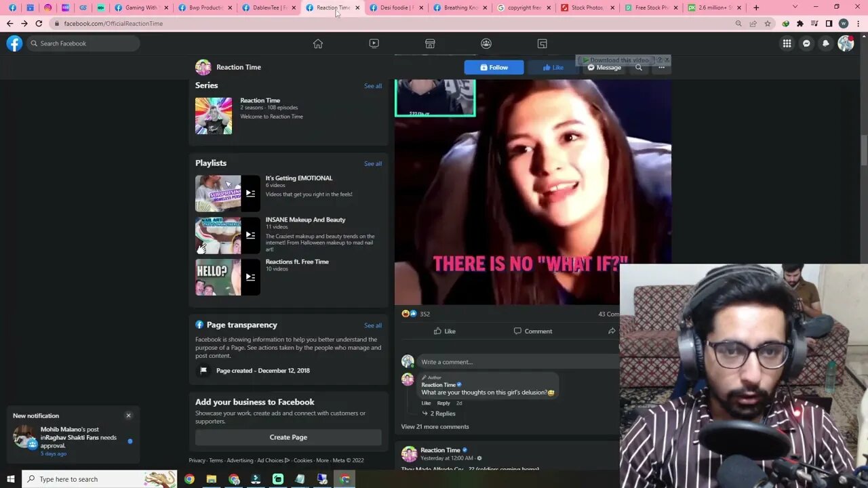Like the Reaction Time author comment
Screen dimensions: 868x488
click(426, 403)
